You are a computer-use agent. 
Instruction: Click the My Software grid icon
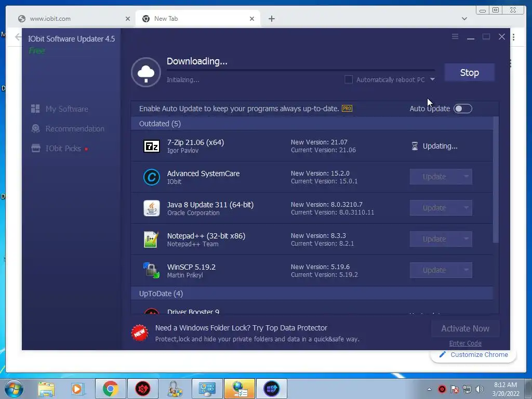tap(35, 109)
